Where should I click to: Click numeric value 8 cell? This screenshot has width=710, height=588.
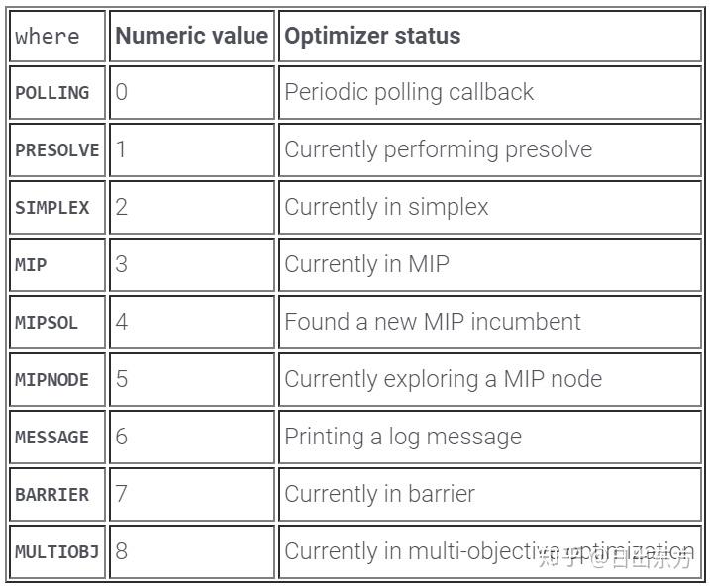click(192, 551)
